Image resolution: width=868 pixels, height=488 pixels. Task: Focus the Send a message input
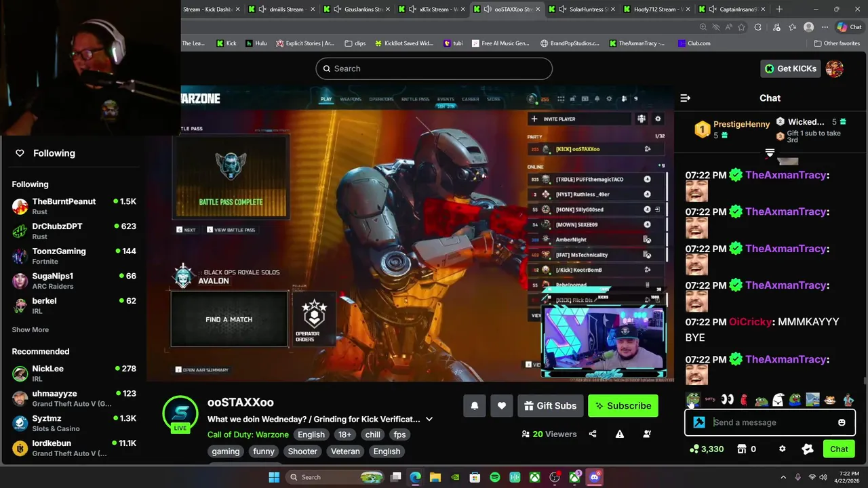coord(770,422)
